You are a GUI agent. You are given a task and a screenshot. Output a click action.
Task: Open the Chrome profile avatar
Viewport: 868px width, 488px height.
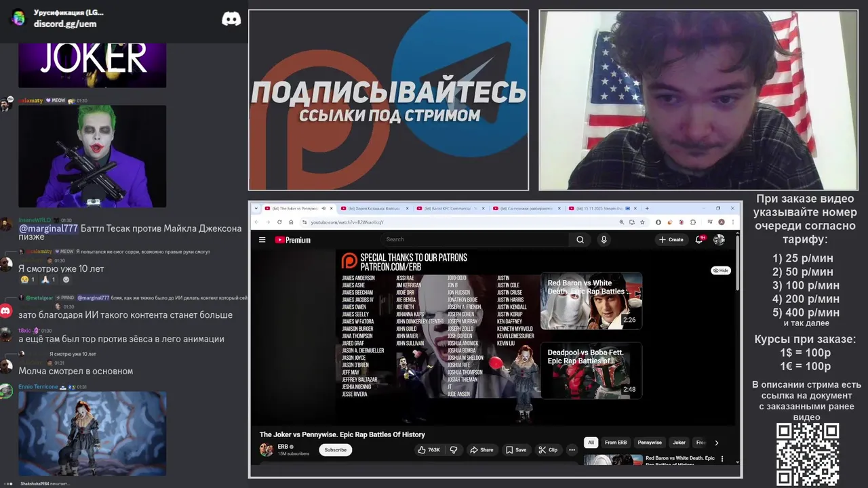point(721,222)
